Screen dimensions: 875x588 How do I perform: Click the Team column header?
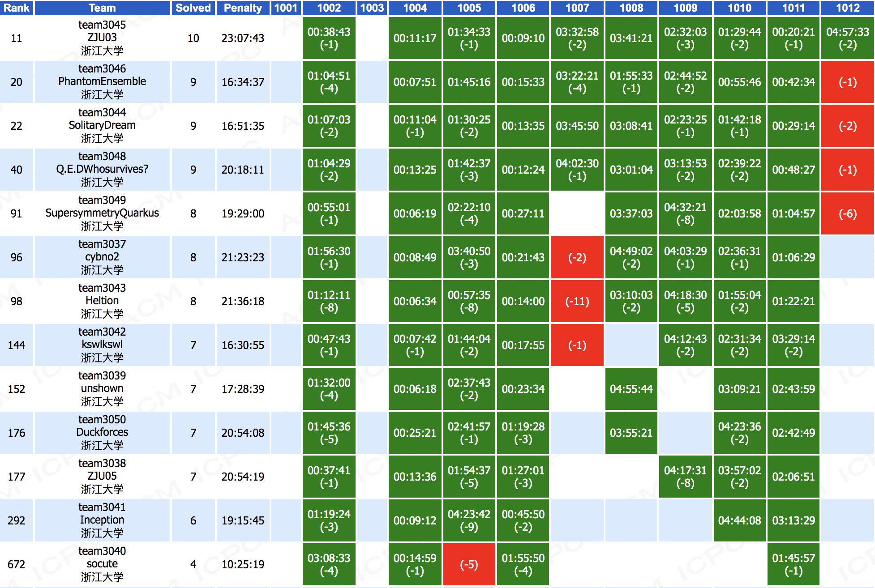pos(102,8)
